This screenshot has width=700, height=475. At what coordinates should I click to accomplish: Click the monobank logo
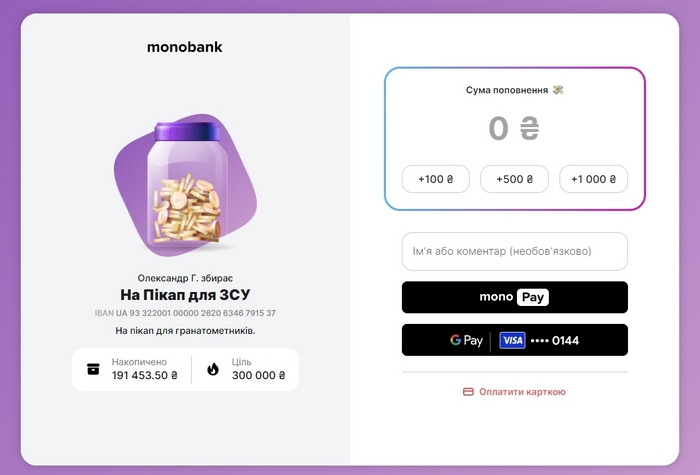click(x=185, y=46)
